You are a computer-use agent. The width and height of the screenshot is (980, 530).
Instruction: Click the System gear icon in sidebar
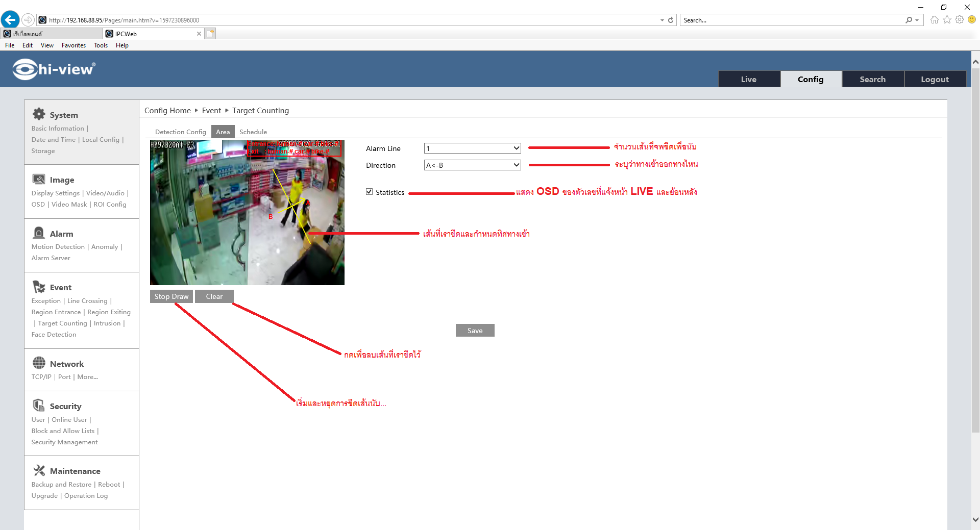pyautogui.click(x=39, y=114)
